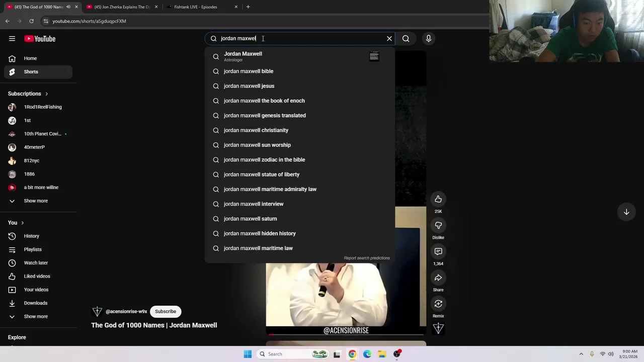This screenshot has width=644, height=362.
Task: Pick suggestion jordan maxwell interview
Action: [x=299, y=204]
